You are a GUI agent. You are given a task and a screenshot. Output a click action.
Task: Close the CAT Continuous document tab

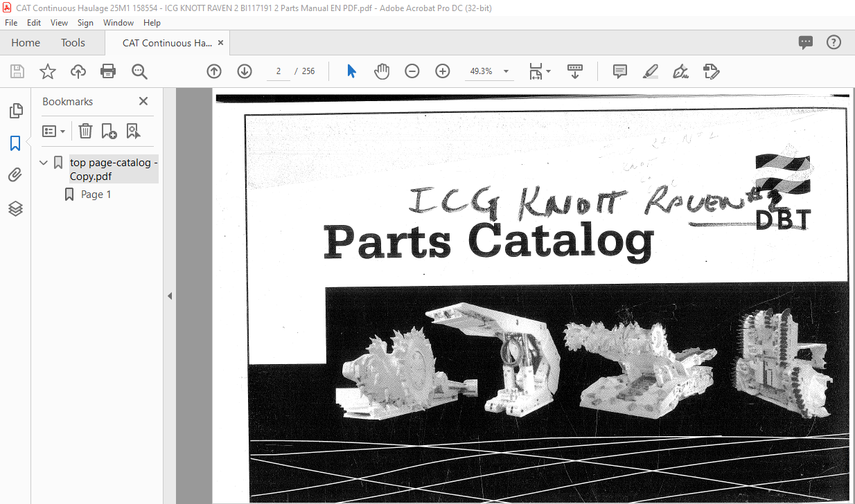(220, 43)
